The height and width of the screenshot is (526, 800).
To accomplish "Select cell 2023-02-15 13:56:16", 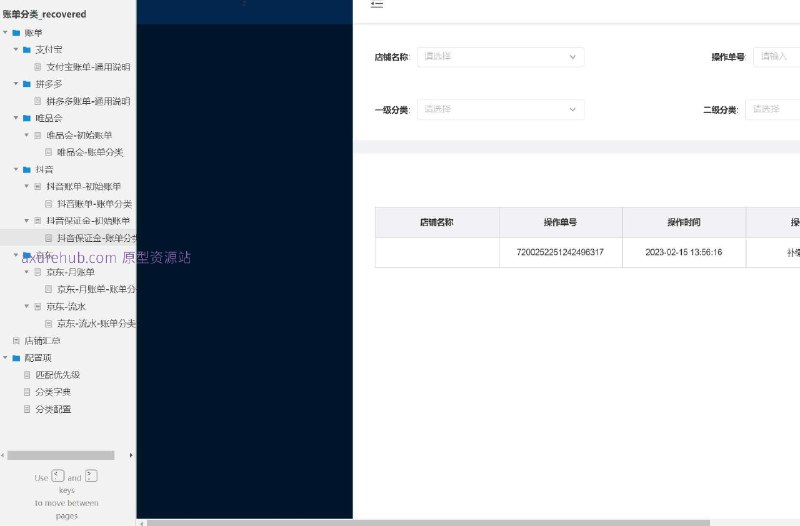I will (x=684, y=252).
